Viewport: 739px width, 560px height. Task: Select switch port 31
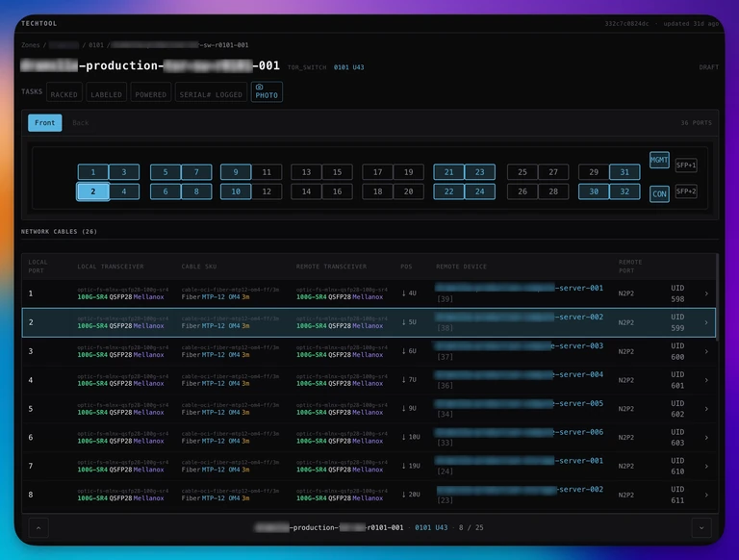tap(624, 172)
